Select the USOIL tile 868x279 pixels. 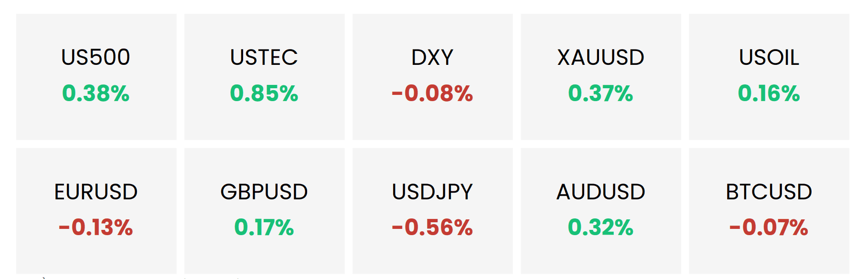point(769,77)
